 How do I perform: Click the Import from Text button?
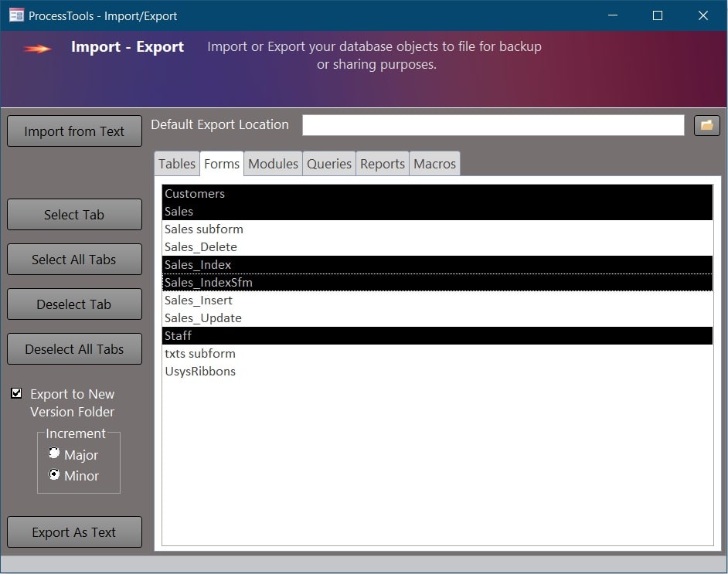tap(73, 131)
